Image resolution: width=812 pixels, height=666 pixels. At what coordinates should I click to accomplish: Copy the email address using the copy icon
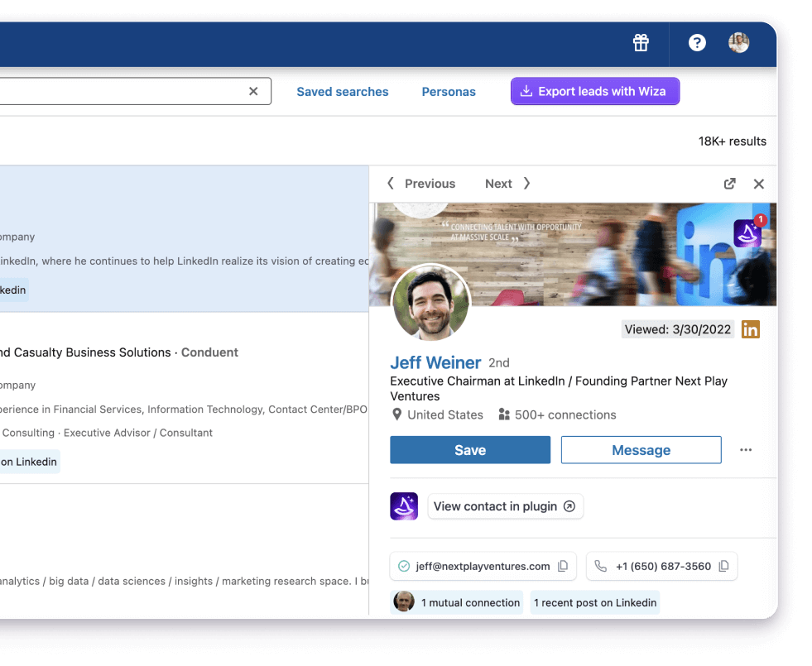point(564,566)
